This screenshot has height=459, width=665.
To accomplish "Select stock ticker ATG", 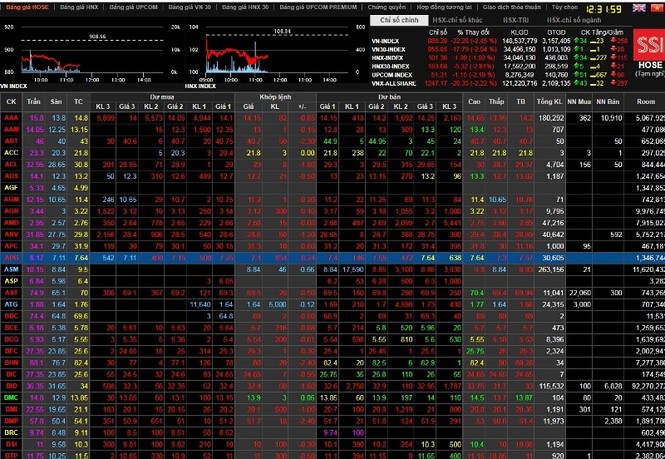I will (x=11, y=304).
